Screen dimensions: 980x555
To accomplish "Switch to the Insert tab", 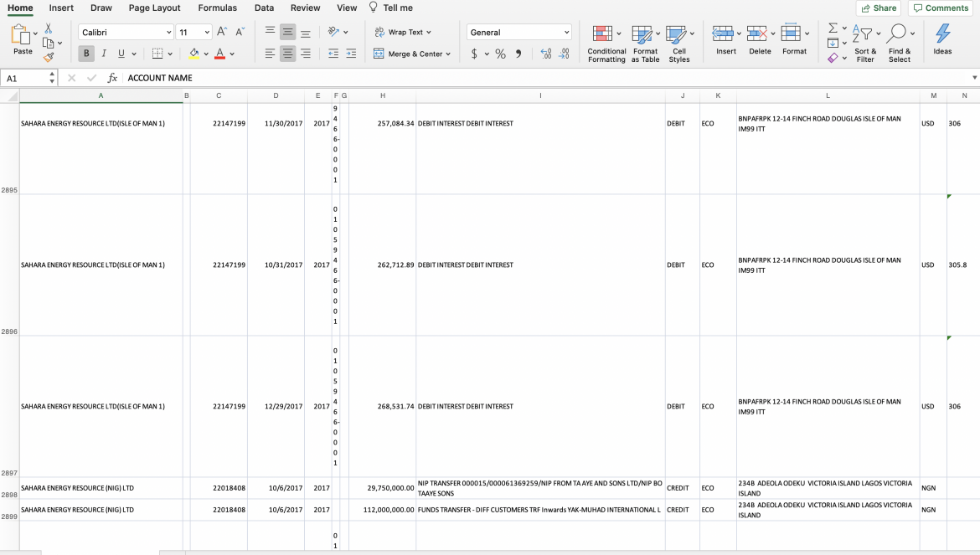I will (x=61, y=8).
